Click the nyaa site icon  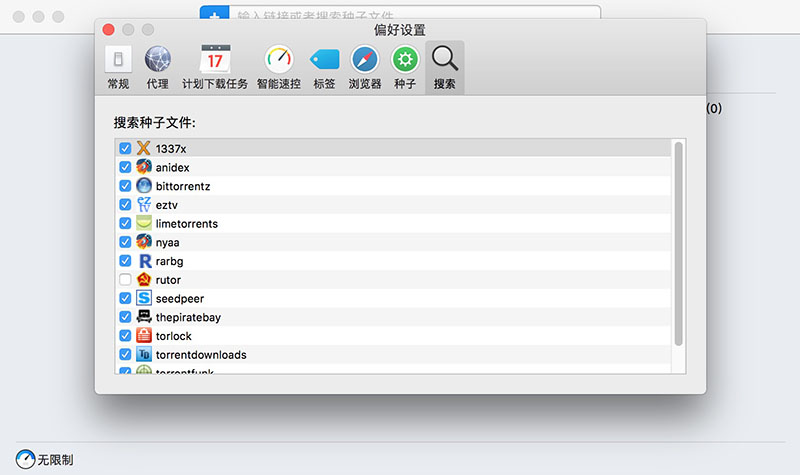144,242
